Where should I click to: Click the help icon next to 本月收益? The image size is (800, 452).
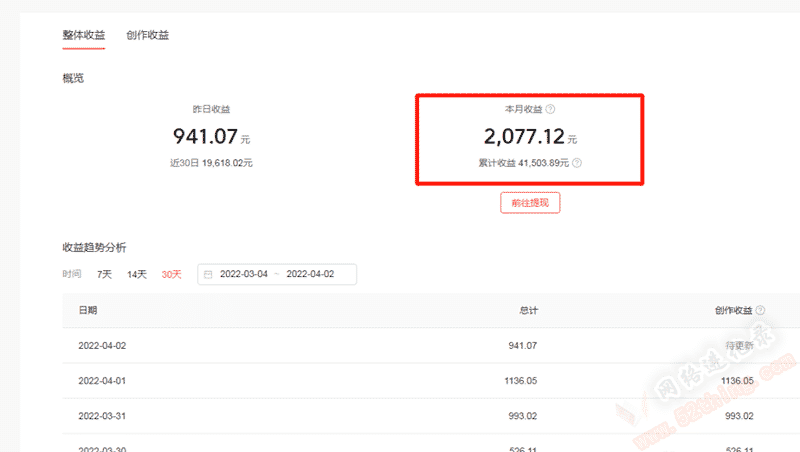550,109
